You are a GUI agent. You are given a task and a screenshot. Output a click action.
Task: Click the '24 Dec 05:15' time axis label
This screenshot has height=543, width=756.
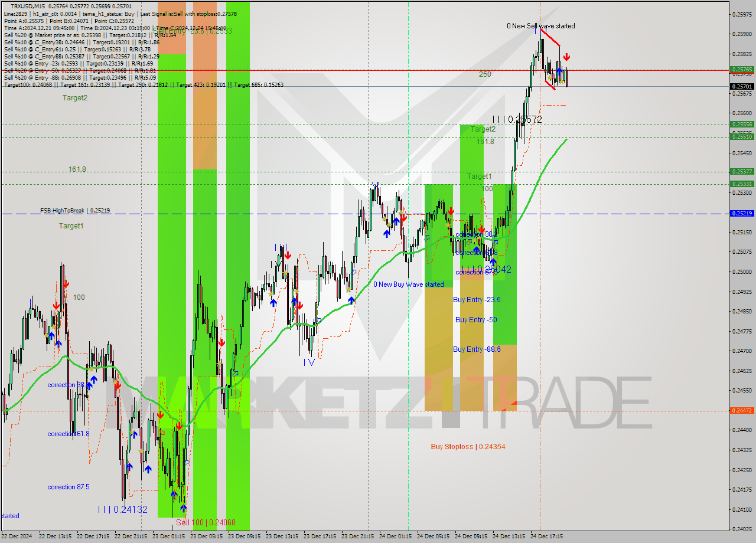coord(433,537)
